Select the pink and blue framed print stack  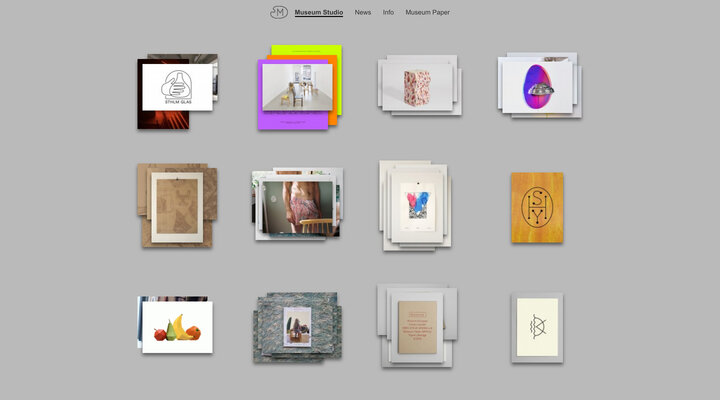pos(416,206)
